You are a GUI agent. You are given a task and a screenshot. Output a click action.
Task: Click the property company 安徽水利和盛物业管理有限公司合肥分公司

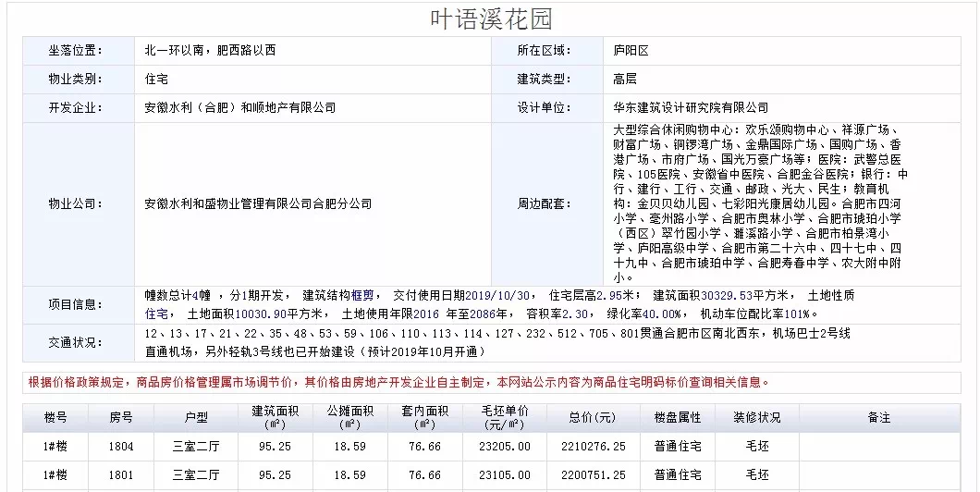tap(259, 203)
